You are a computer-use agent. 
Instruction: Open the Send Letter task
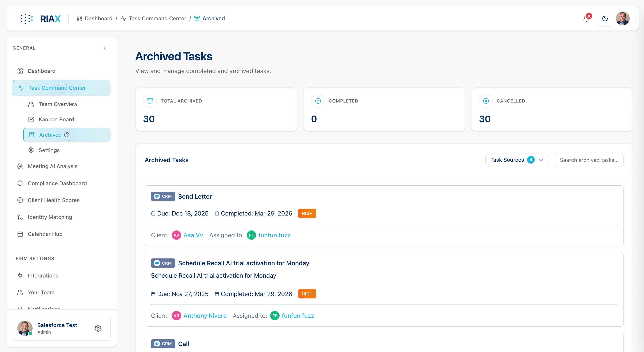coord(195,197)
